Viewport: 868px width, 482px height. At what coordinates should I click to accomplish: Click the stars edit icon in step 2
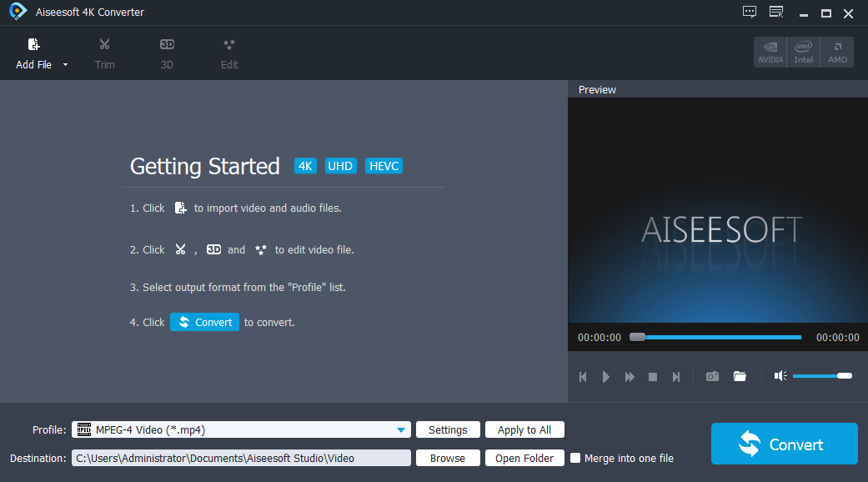click(261, 249)
